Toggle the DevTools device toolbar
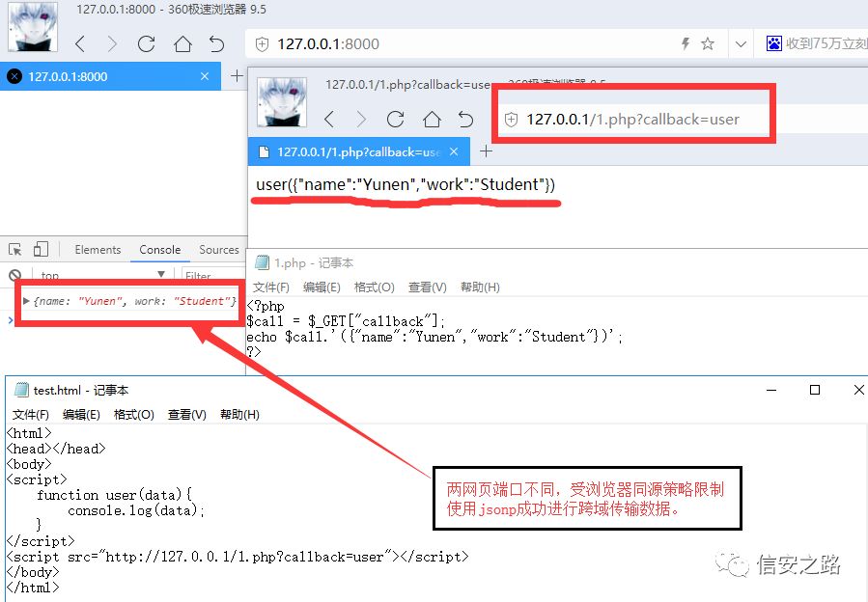This screenshot has width=868, height=602. click(x=41, y=249)
